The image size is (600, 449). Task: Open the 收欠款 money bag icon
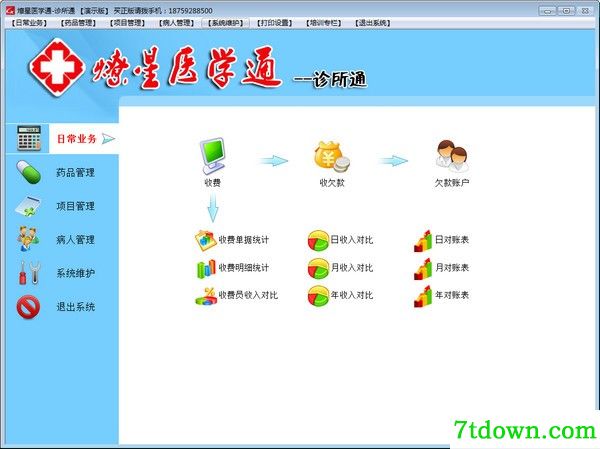[332, 157]
